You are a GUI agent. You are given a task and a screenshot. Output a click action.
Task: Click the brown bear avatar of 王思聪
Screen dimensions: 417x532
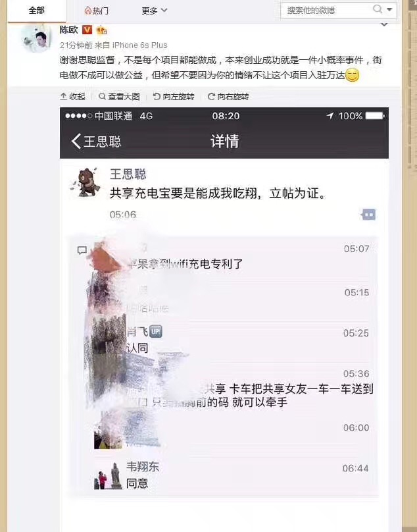coord(85,183)
